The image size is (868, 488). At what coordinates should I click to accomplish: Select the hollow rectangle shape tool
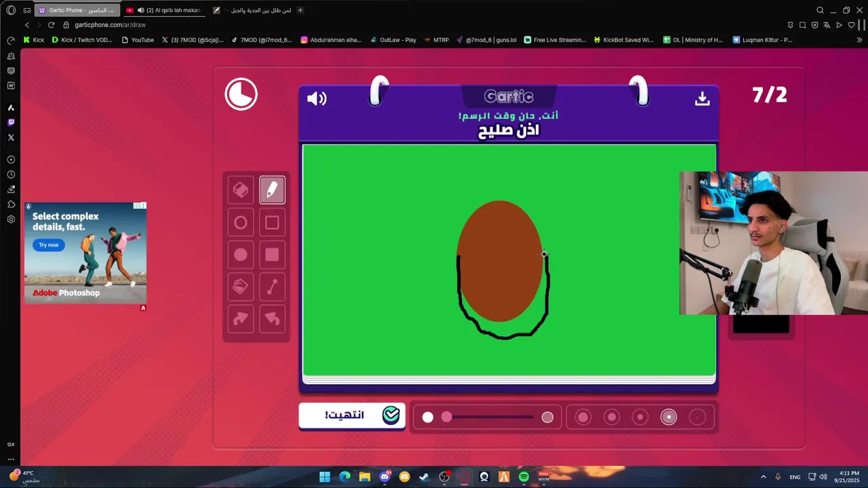[272, 222]
